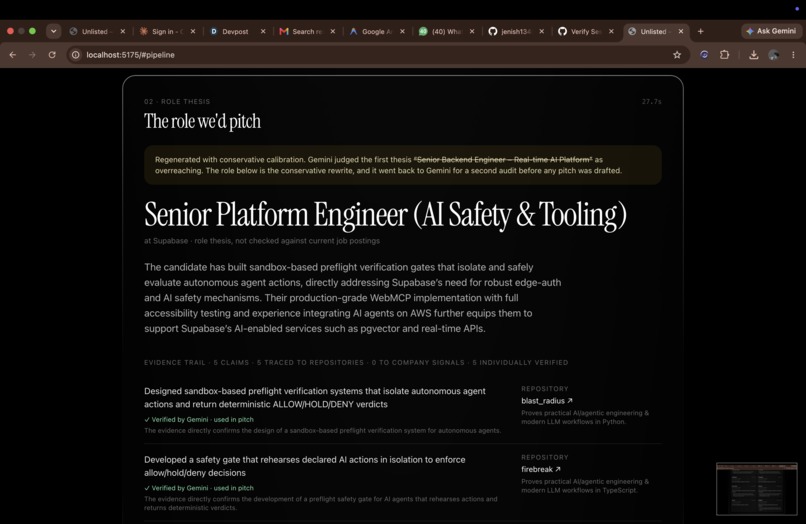Close the Google AI tab
806x524 pixels.
pyautogui.click(x=402, y=31)
